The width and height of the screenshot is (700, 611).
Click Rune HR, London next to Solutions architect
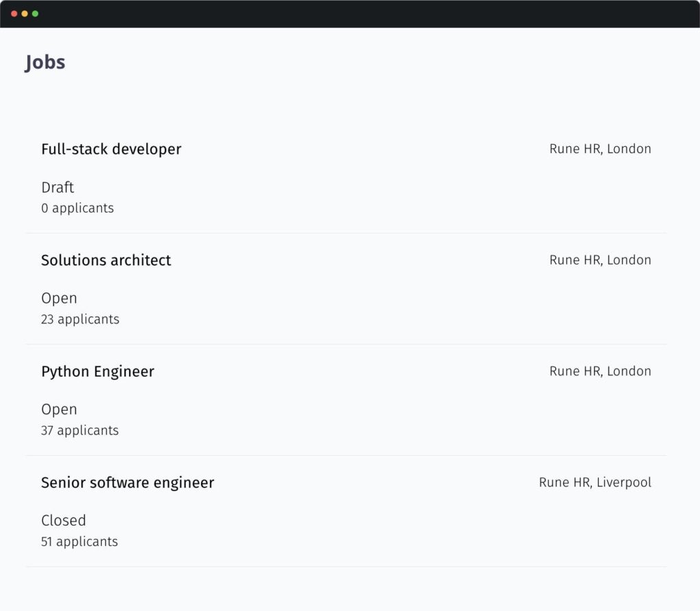click(600, 260)
